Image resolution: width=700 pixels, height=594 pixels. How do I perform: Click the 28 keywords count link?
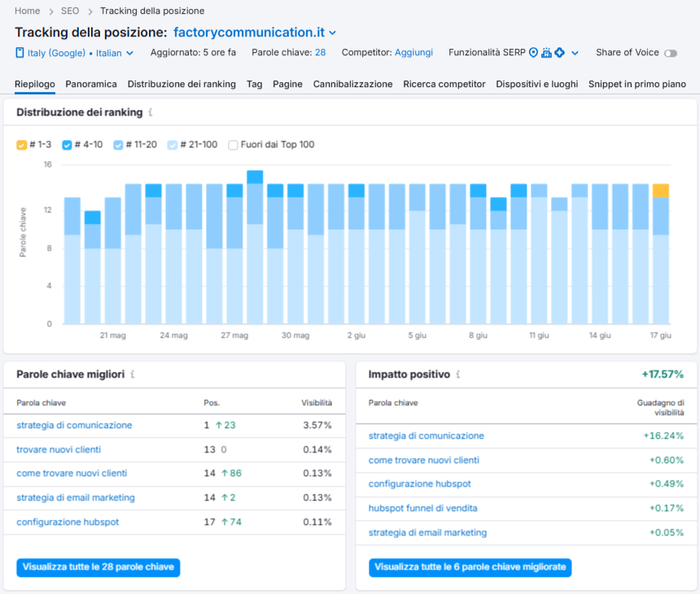(321, 53)
